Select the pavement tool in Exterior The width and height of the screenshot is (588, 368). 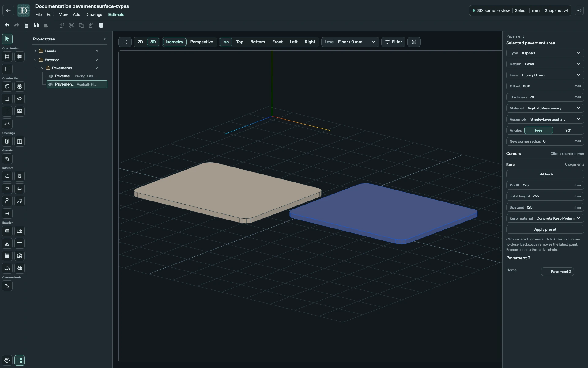(7, 231)
